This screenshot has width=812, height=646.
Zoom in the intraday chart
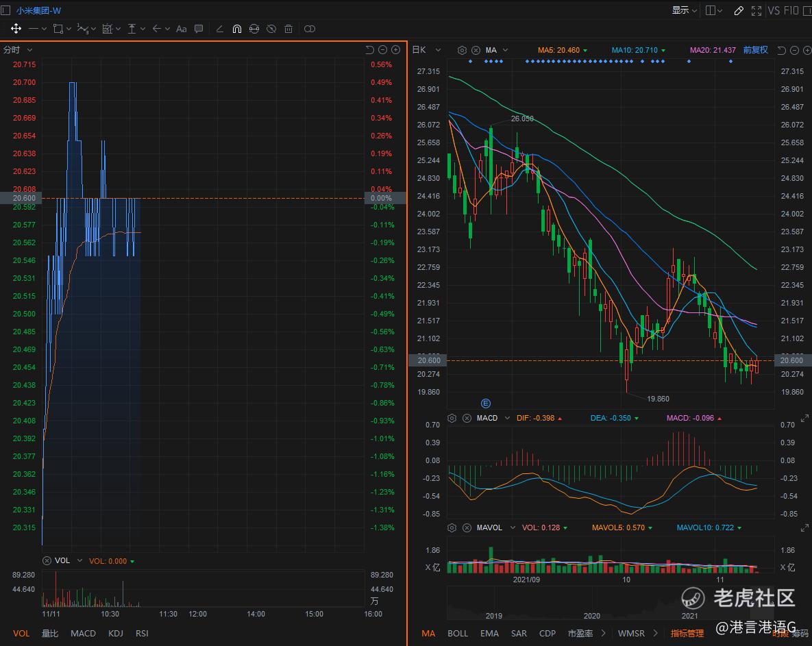click(x=395, y=50)
